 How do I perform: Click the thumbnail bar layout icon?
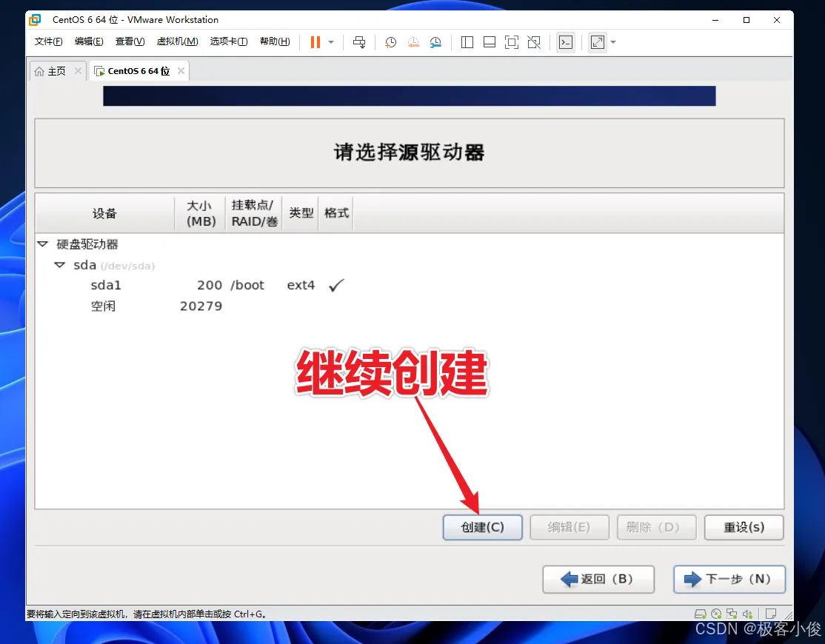[x=490, y=42]
